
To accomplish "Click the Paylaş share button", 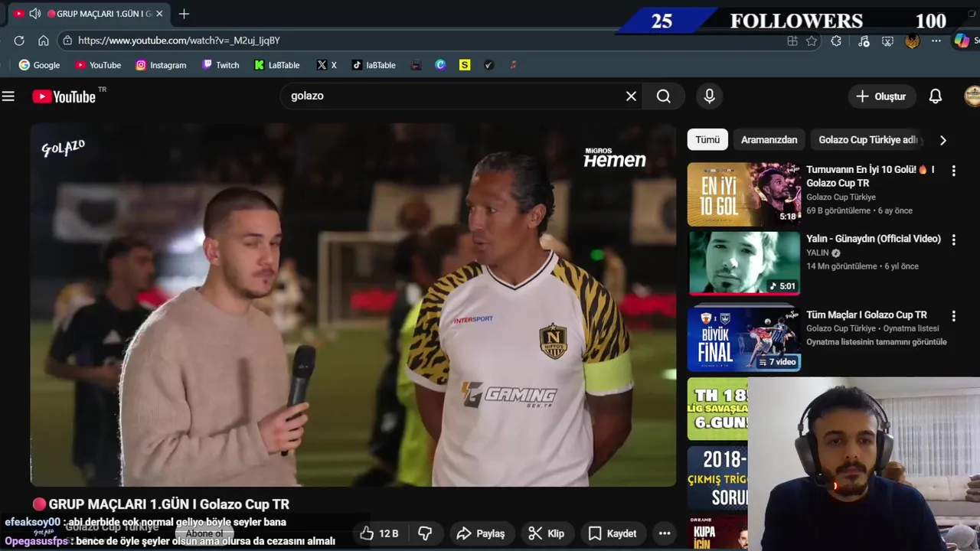I will pos(481,533).
